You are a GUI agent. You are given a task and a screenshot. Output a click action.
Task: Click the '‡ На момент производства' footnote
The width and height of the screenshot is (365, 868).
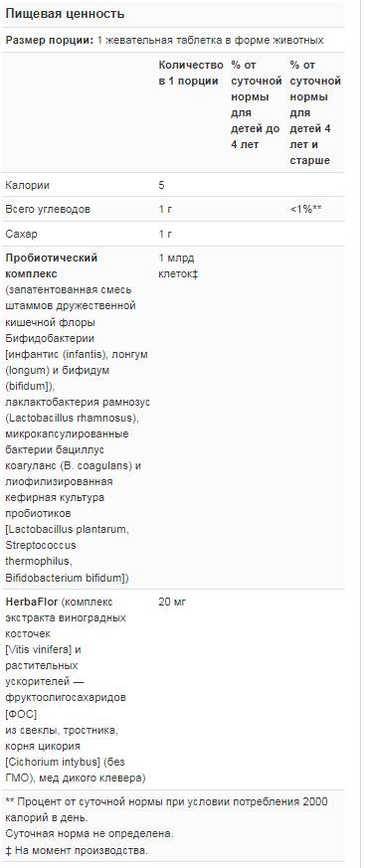[77, 850]
